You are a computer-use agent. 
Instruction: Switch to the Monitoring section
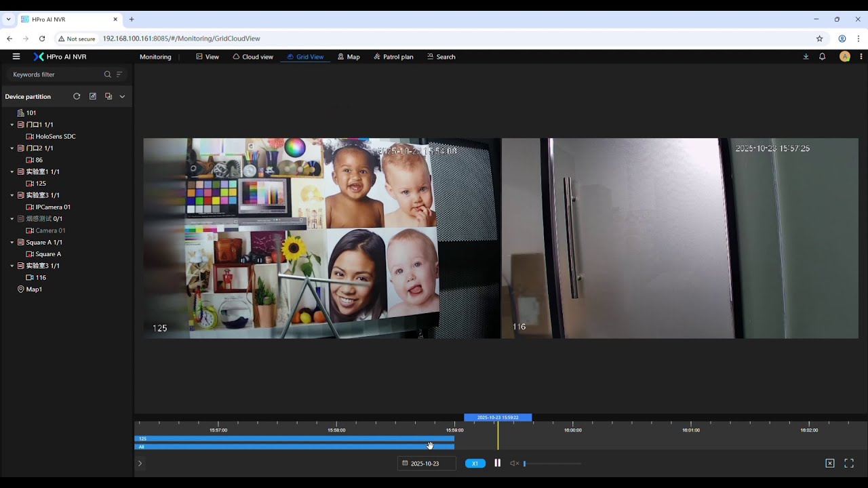(155, 57)
